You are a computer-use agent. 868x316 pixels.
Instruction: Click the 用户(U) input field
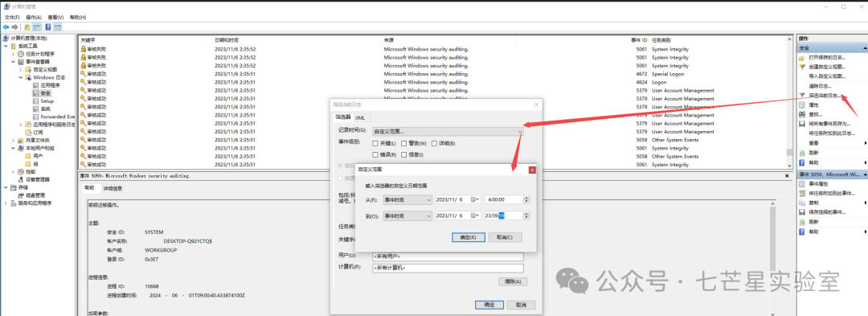(x=448, y=256)
